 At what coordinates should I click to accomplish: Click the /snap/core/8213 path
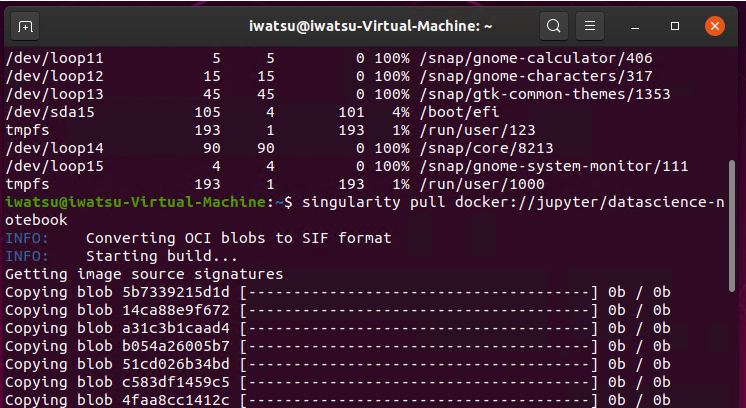point(486,148)
